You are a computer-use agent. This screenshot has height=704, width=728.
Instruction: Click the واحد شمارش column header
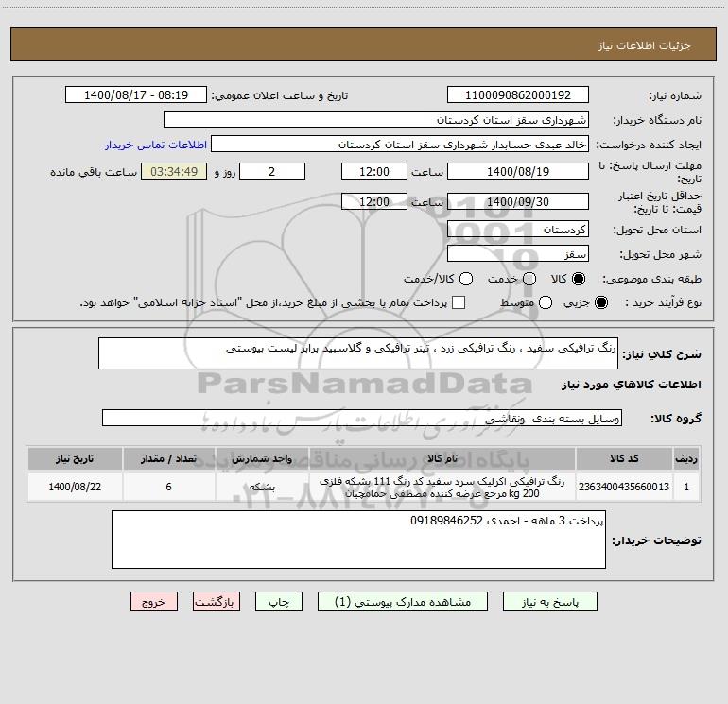[262, 458]
